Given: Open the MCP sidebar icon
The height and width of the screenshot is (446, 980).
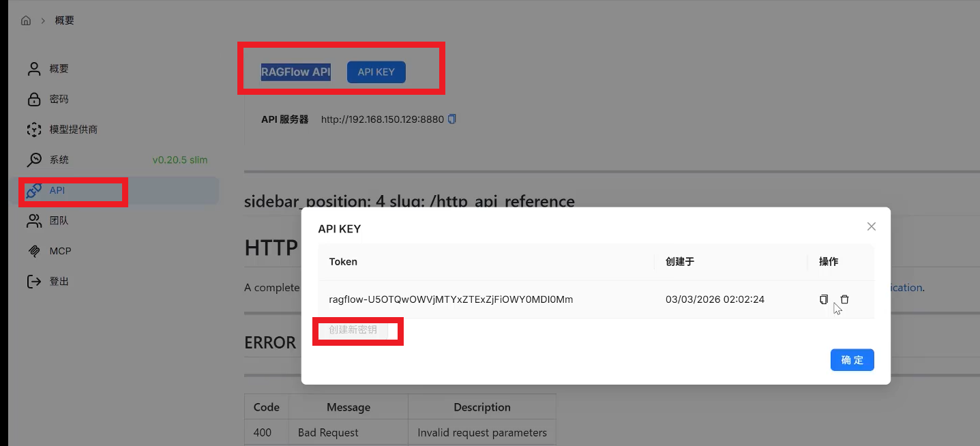Looking at the screenshot, I should [34, 252].
